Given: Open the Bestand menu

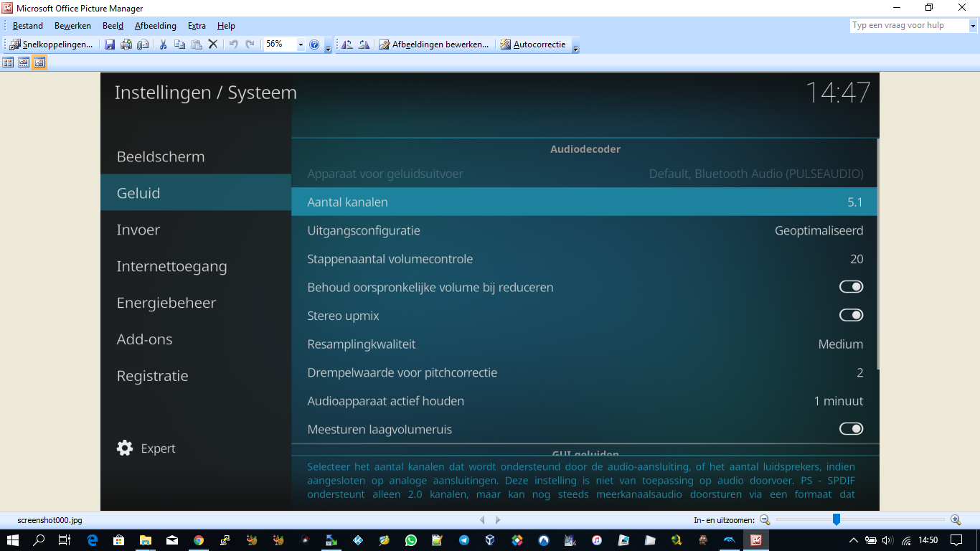Looking at the screenshot, I should coord(28,26).
